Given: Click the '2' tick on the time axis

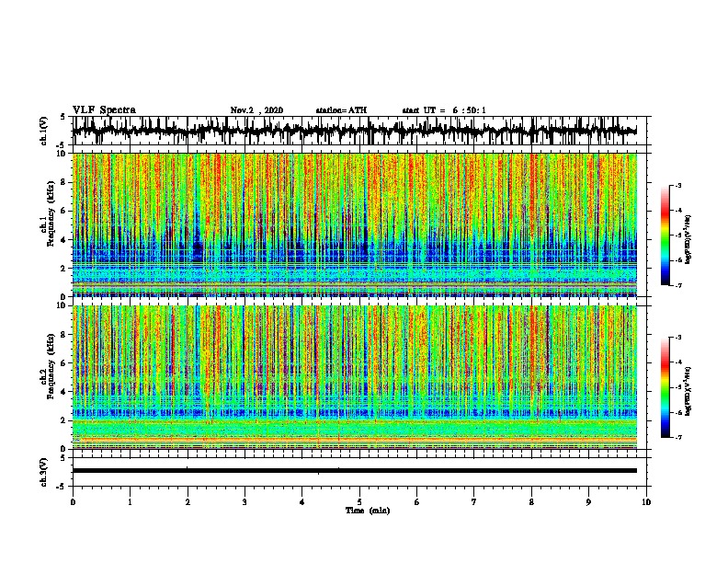Looking at the screenshot, I should (x=188, y=502).
